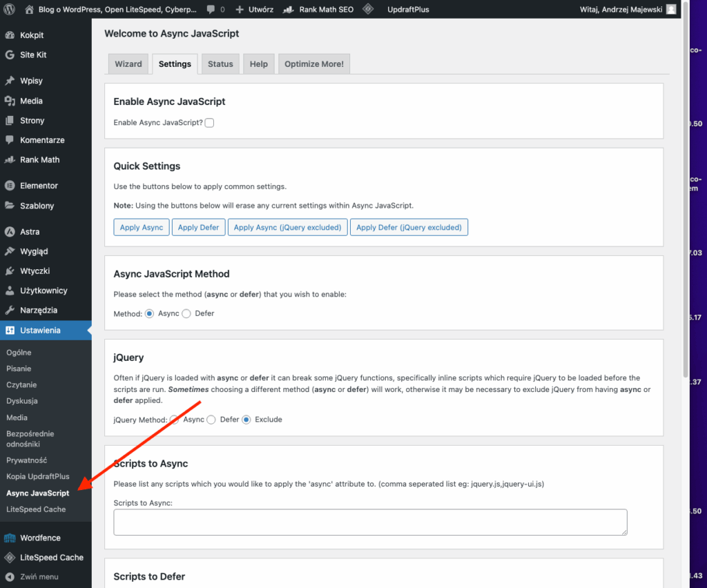The width and height of the screenshot is (707, 588).
Task: Click the Elementor icon in sidebar
Action: pyautogui.click(x=10, y=185)
